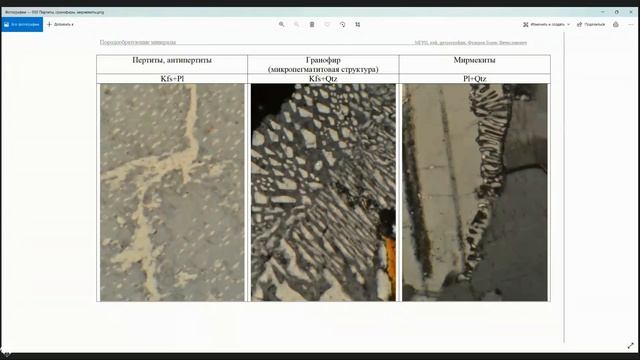
Task: Click the granophyre Kfs+Qtz thin section image
Action: [323, 192]
